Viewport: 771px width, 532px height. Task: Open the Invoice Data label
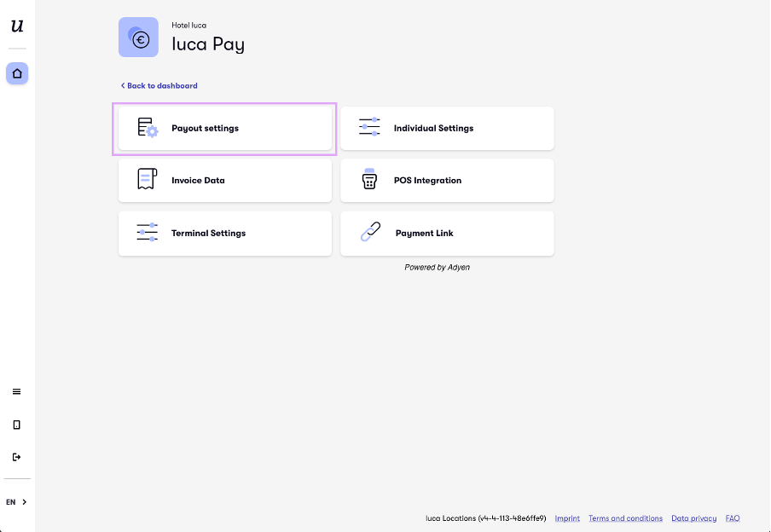(x=198, y=181)
